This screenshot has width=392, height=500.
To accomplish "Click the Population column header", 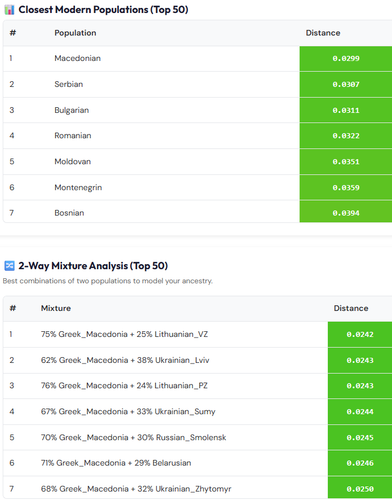I will pos(75,33).
